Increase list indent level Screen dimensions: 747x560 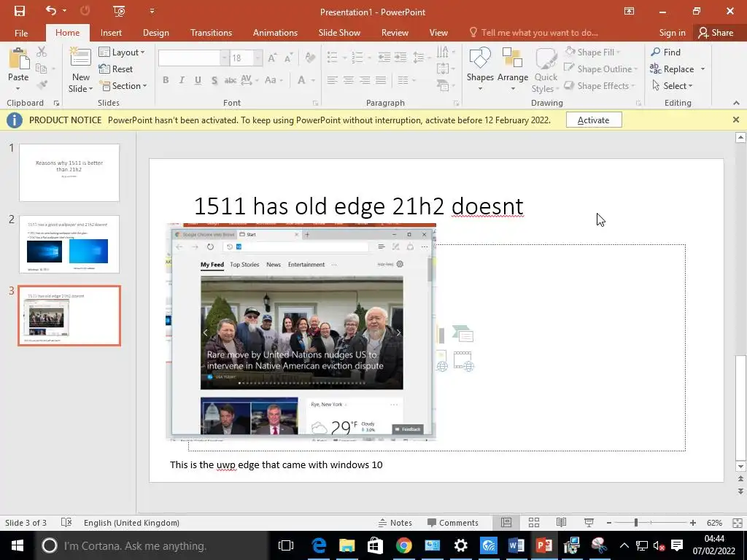coord(400,58)
